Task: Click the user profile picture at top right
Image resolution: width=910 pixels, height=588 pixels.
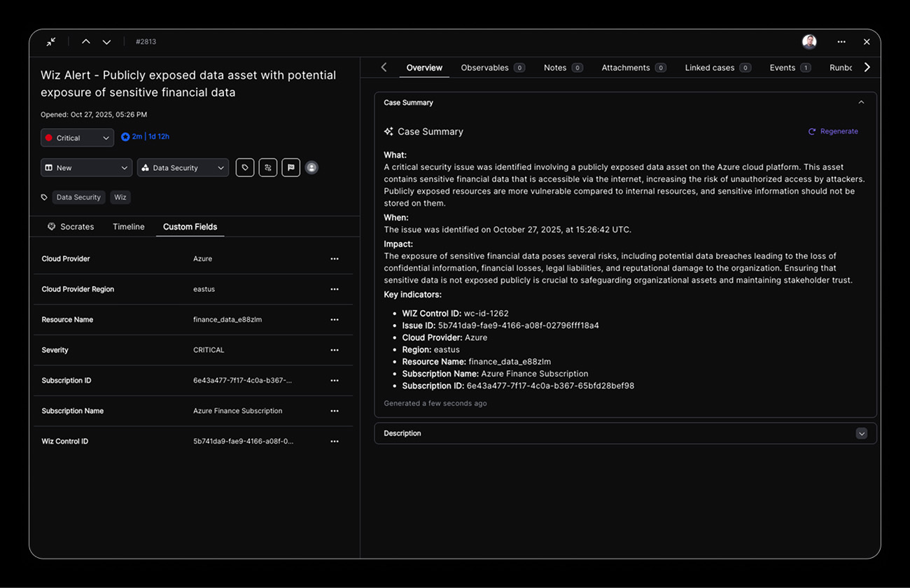Action: pos(809,42)
